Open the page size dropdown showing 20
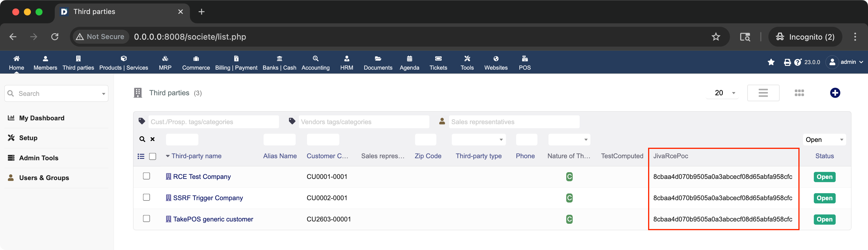 (x=722, y=93)
